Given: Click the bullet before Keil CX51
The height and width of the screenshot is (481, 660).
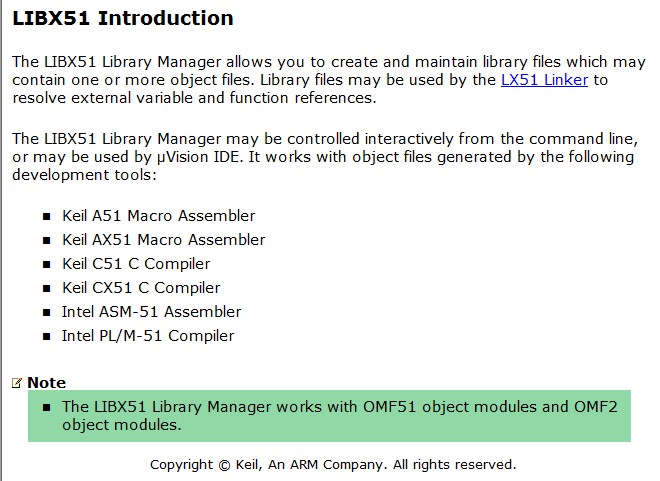Looking at the screenshot, I should (x=46, y=289).
